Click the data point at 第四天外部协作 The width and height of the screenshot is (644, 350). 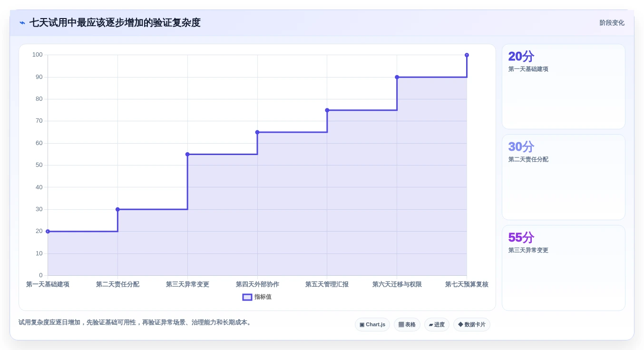click(x=257, y=132)
